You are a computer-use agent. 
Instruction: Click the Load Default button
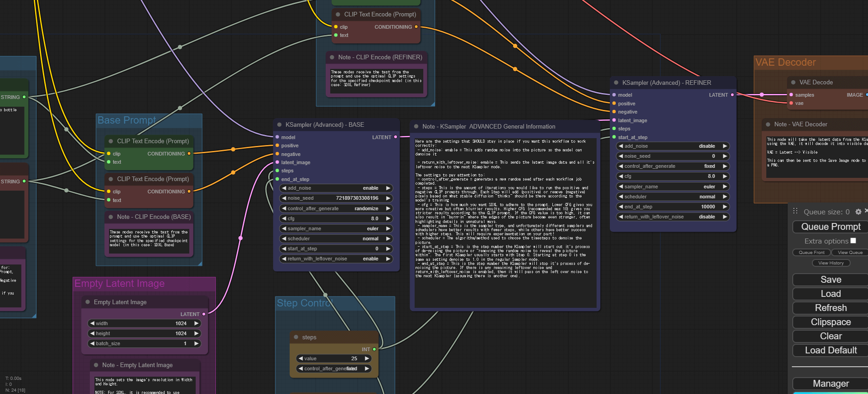tap(830, 350)
